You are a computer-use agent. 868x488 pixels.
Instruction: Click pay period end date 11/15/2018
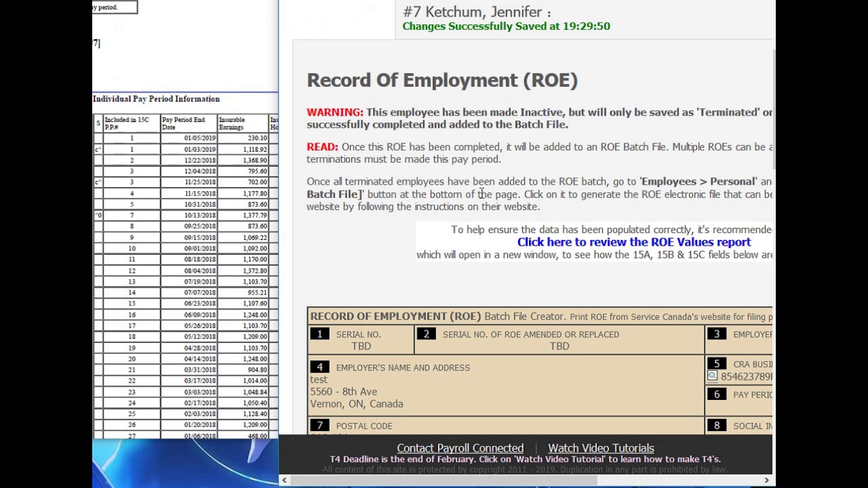[x=199, y=194]
